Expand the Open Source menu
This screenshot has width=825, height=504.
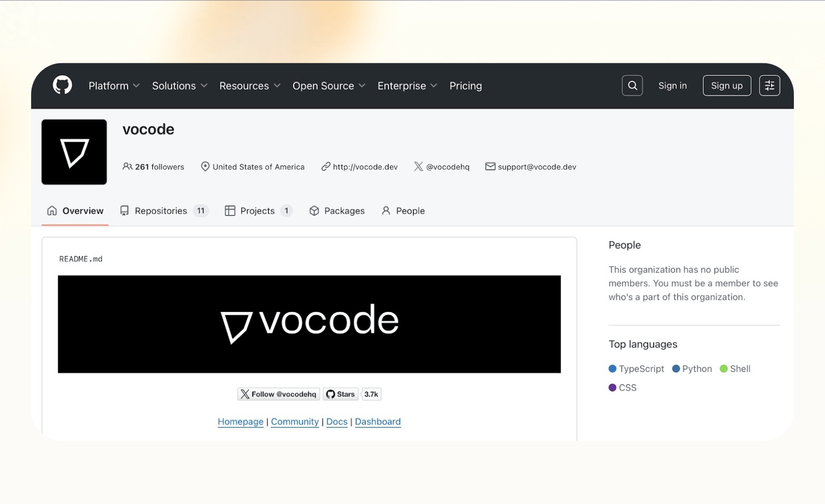(329, 86)
